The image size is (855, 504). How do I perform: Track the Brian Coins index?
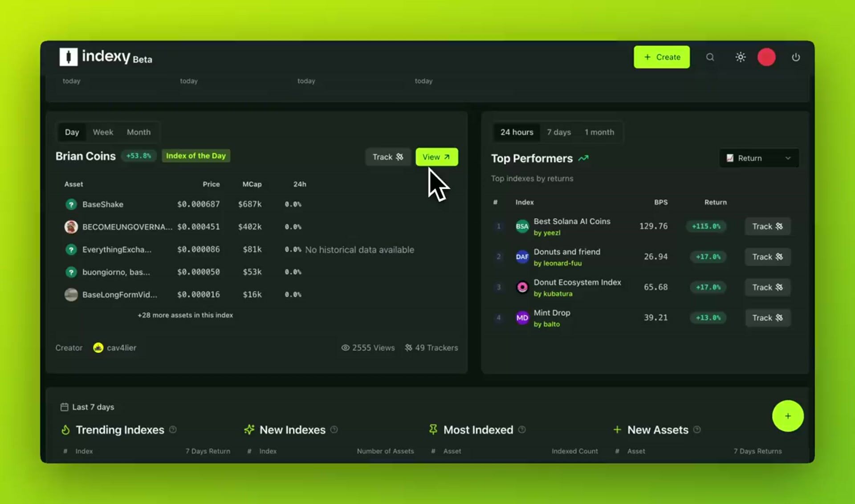coord(387,157)
